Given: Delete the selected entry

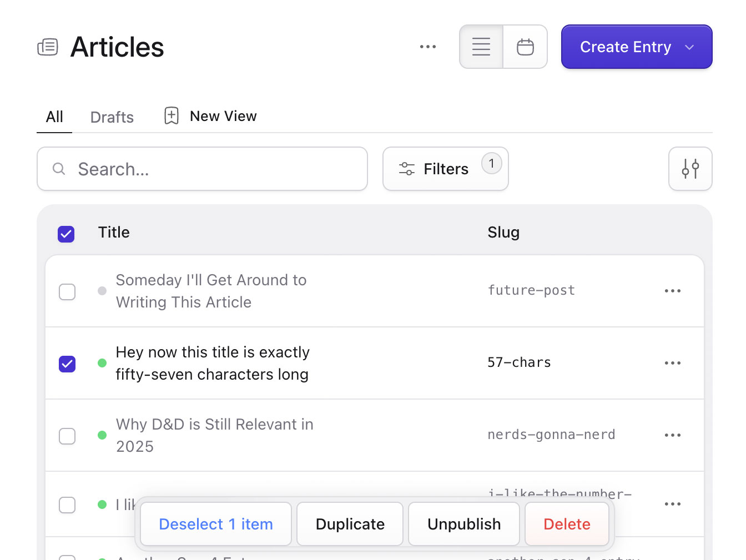Looking at the screenshot, I should coord(567,523).
